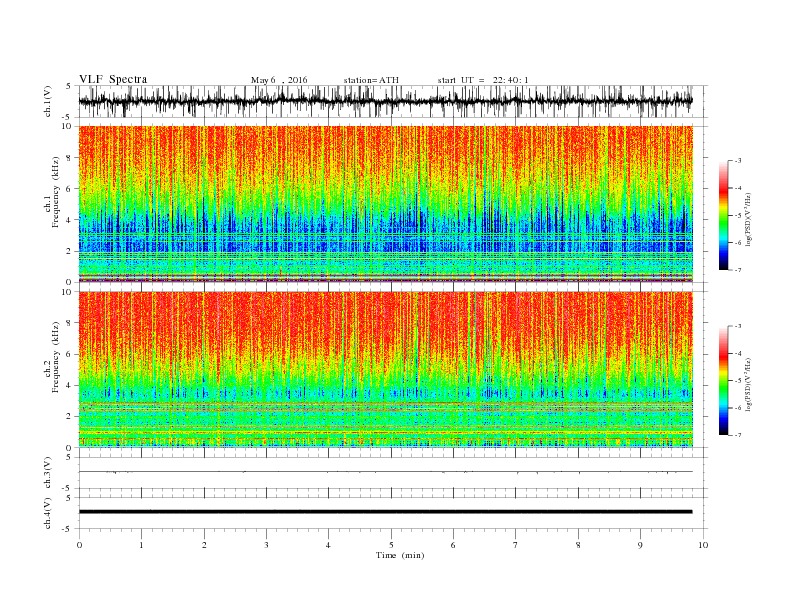This screenshot has height=612, width=792.
Task: Click the "0" tick on the time axis
Action: (x=79, y=545)
